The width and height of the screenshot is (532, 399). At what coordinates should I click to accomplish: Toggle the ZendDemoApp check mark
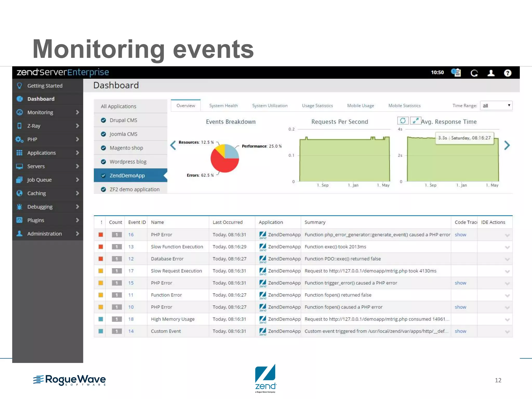[x=103, y=176]
